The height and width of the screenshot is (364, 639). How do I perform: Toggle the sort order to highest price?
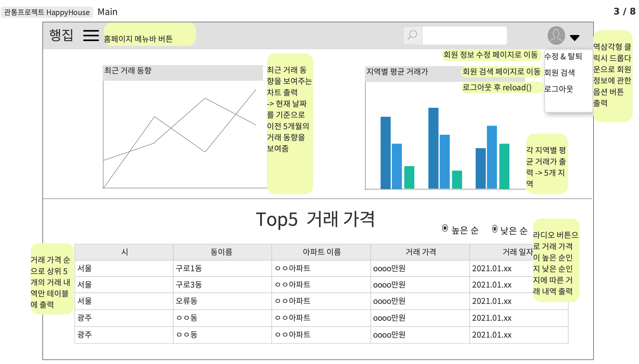[x=445, y=228]
